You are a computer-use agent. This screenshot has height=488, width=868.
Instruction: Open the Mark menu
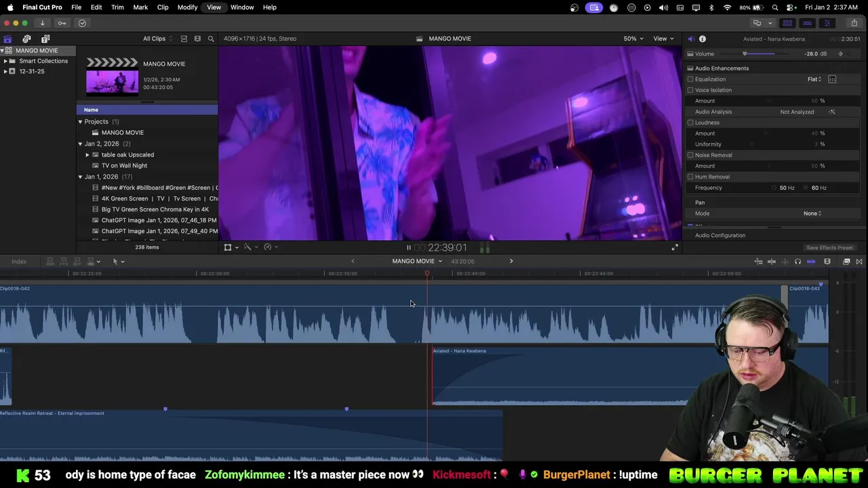click(140, 7)
